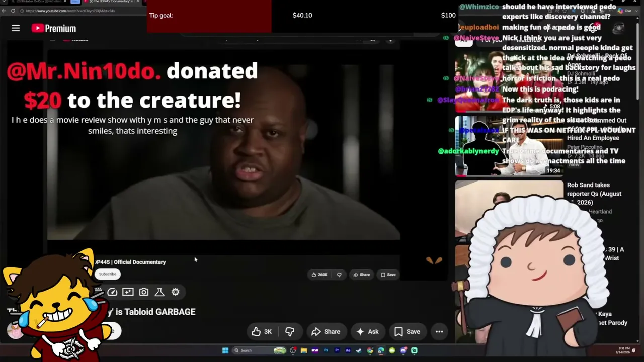Open the Rob Sand reporter Qs video title
The width and height of the screenshot is (644, 362).
pyautogui.click(x=594, y=194)
